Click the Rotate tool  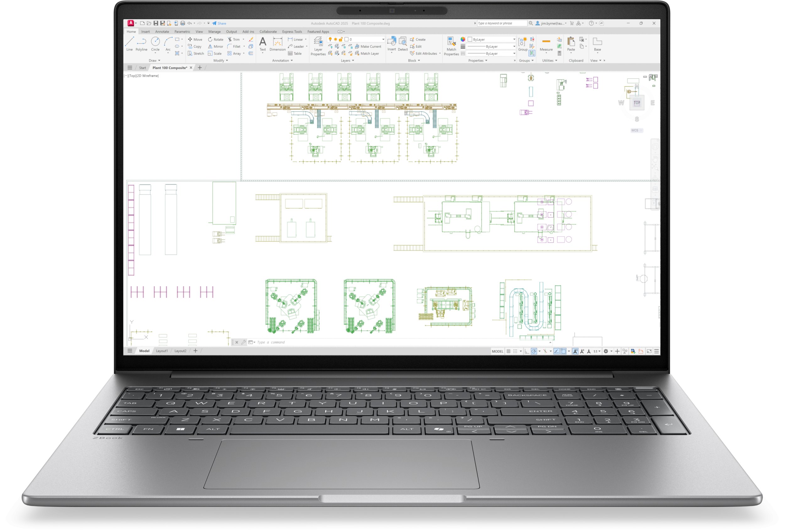[x=215, y=39]
